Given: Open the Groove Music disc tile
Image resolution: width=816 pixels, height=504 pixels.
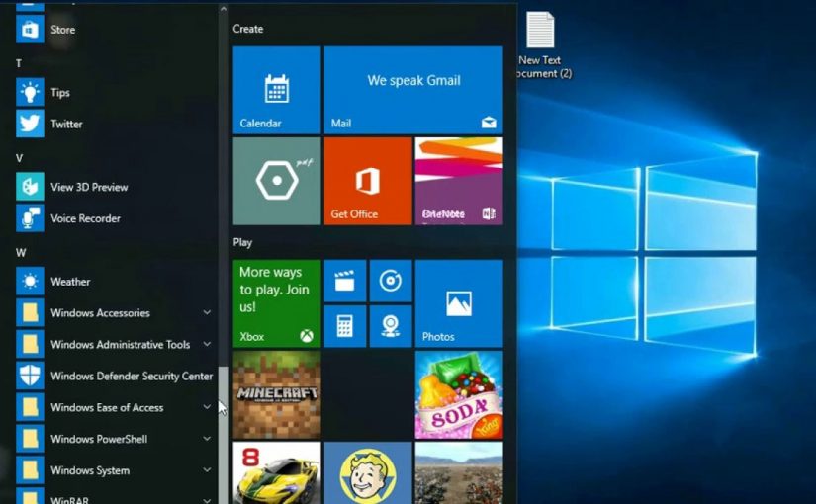Looking at the screenshot, I should (391, 281).
